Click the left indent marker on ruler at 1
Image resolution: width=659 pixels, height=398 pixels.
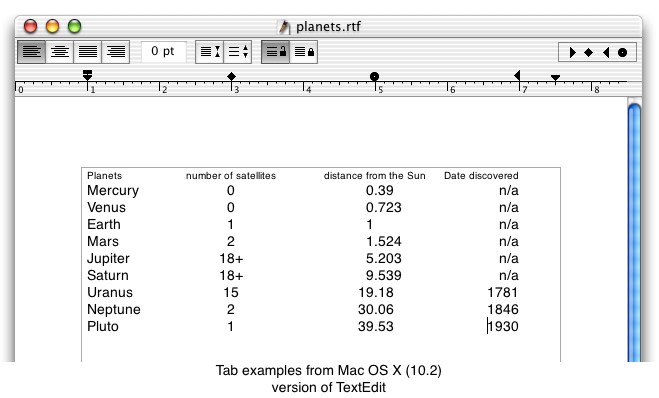tap(87, 75)
